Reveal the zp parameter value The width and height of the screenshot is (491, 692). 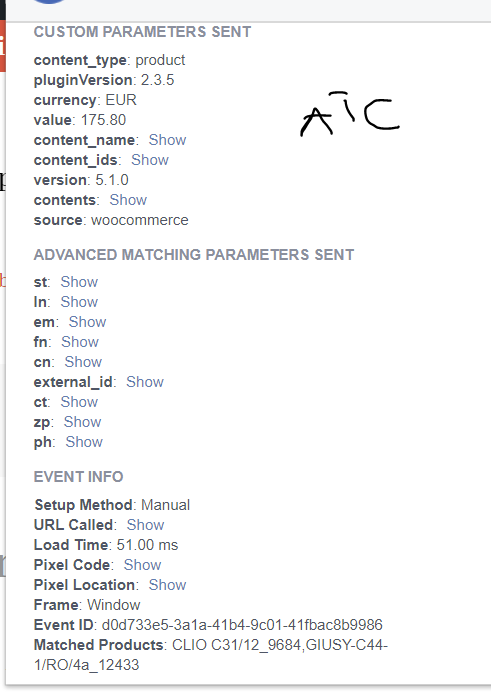(82, 422)
